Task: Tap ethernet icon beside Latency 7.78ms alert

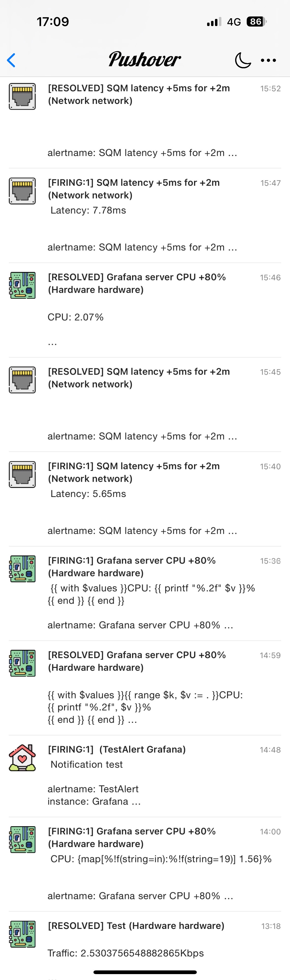Action: (x=22, y=191)
